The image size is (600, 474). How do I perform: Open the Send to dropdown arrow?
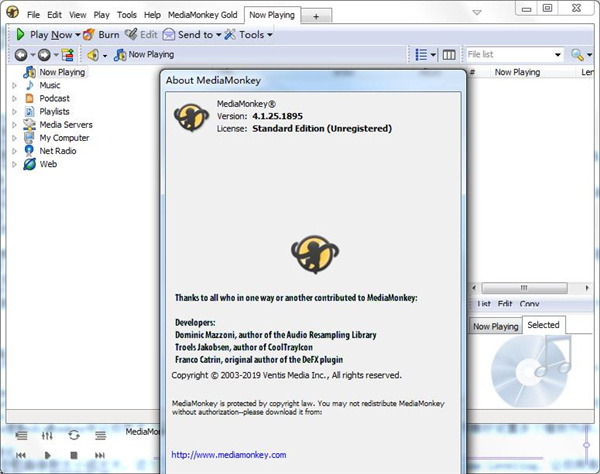(218, 35)
